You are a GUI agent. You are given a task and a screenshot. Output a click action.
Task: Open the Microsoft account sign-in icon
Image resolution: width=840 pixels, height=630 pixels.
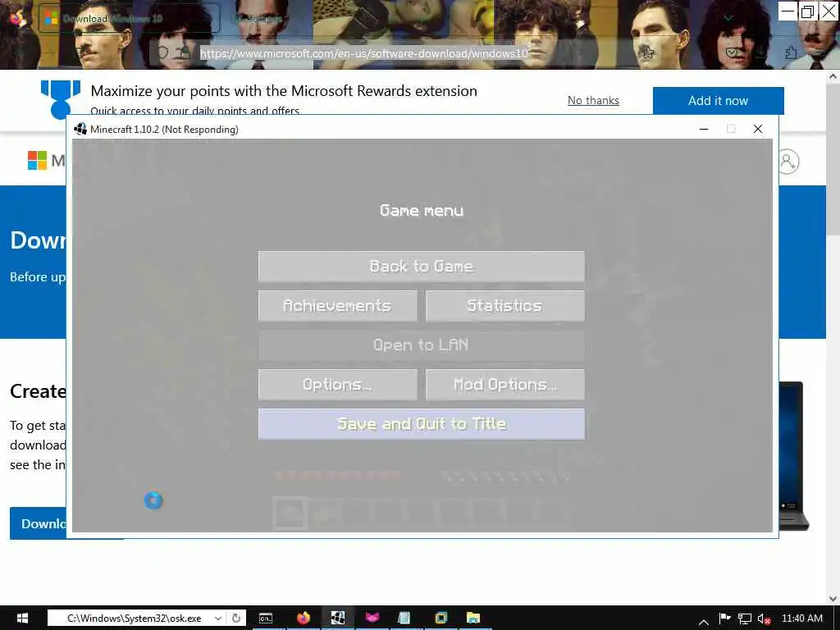point(788,162)
